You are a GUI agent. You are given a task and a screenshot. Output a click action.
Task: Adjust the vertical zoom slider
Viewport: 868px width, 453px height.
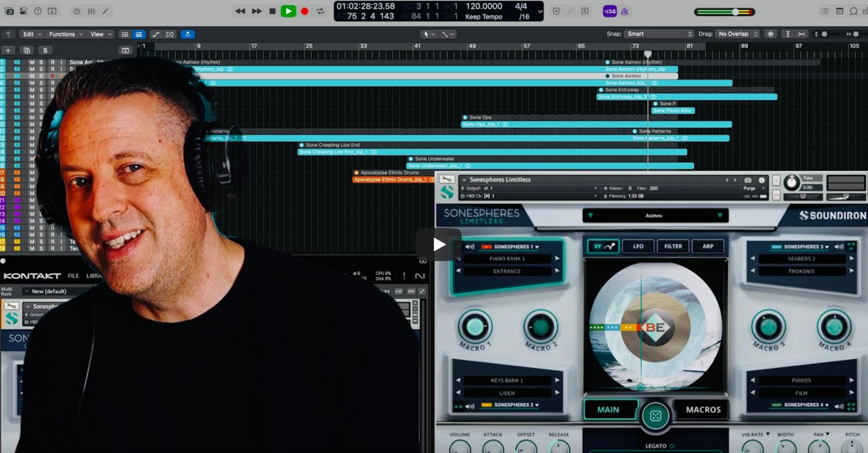[x=824, y=34]
